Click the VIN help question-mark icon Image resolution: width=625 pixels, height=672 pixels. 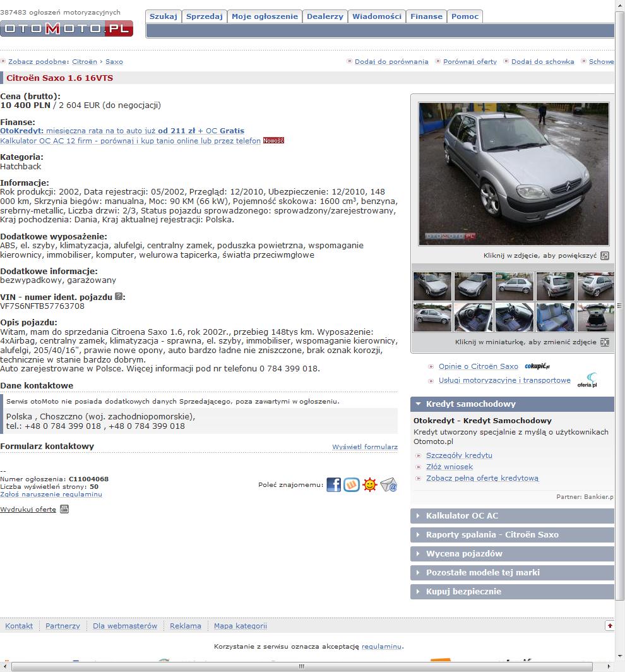tap(119, 297)
